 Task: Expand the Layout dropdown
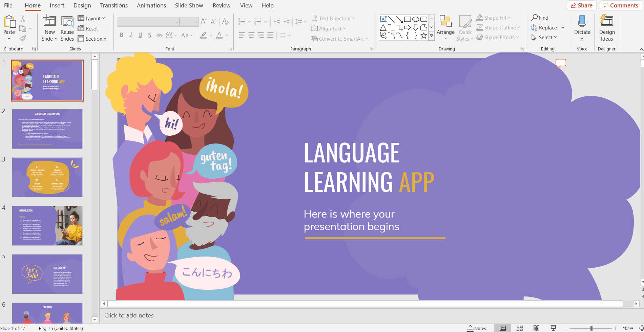pyautogui.click(x=91, y=18)
